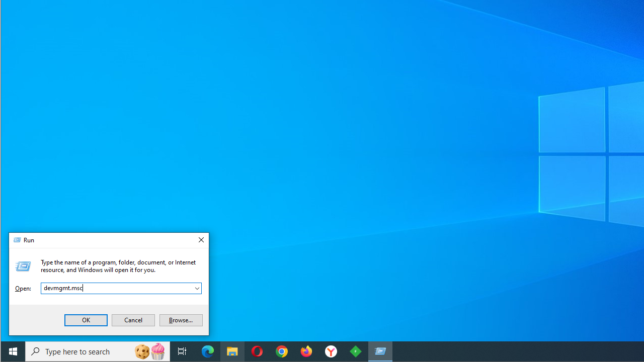This screenshot has height=362, width=644.
Task: Cancel the Run dialog
Action: pyautogui.click(x=133, y=320)
